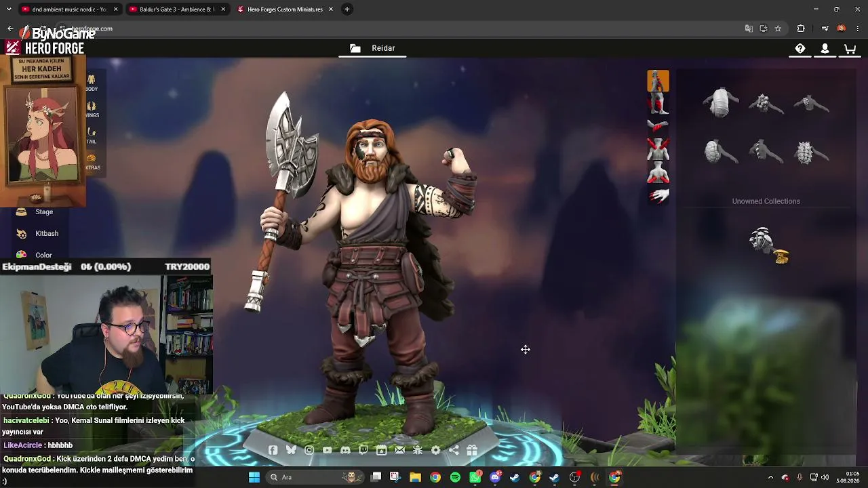The image size is (868, 488).
Task: Click the gift icon
Action: [472, 450]
